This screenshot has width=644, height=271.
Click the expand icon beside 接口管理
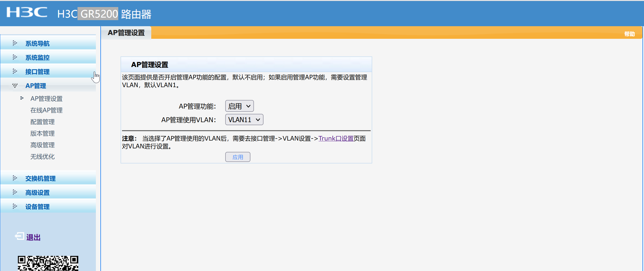point(15,72)
